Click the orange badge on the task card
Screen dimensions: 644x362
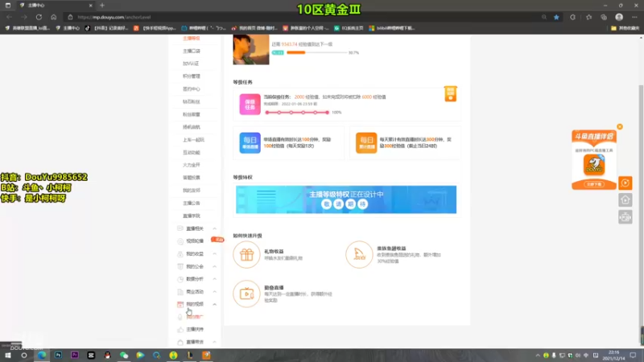[x=450, y=93]
